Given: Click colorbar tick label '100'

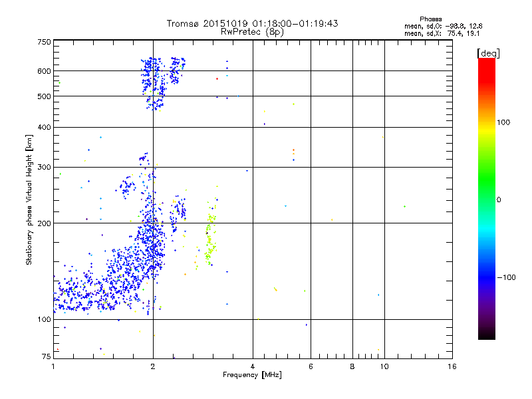Looking at the screenshot, I should click(x=503, y=122).
